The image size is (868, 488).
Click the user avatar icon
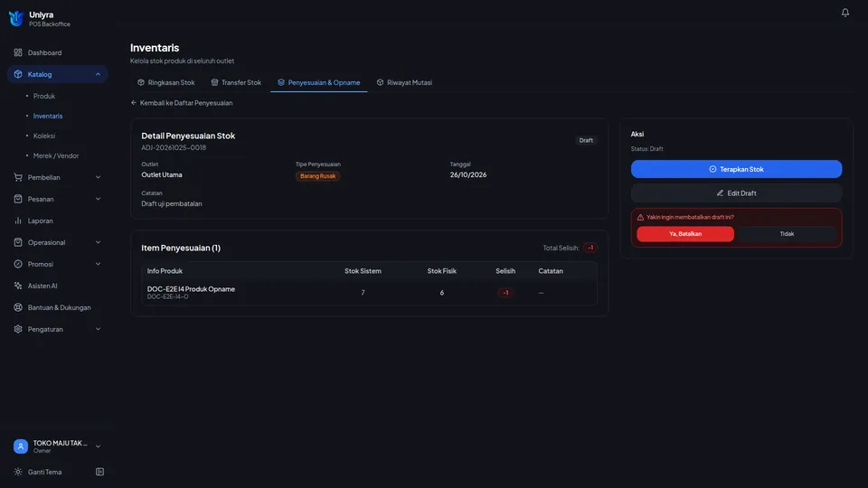[x=21, y=446]
